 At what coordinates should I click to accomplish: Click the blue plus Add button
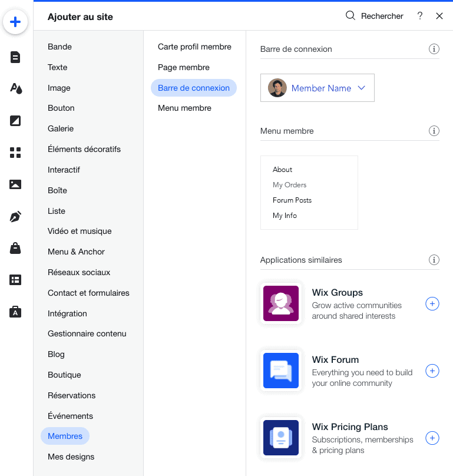(x=15, y=22)
